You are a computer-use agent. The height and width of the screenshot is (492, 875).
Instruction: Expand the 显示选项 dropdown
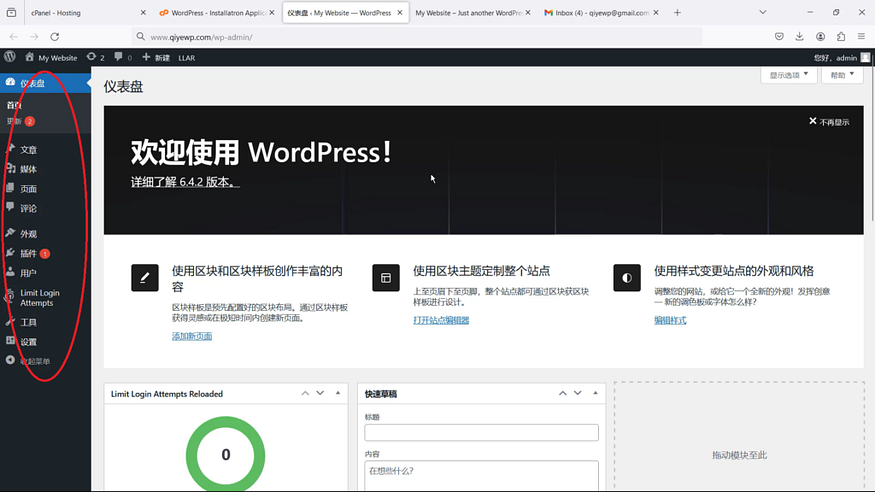click(789, 75)
